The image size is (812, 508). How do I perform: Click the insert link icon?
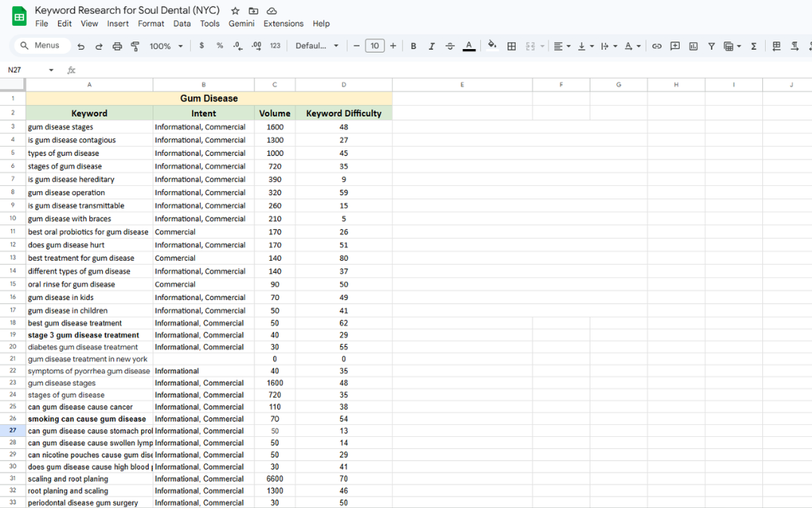coord(656,46)
